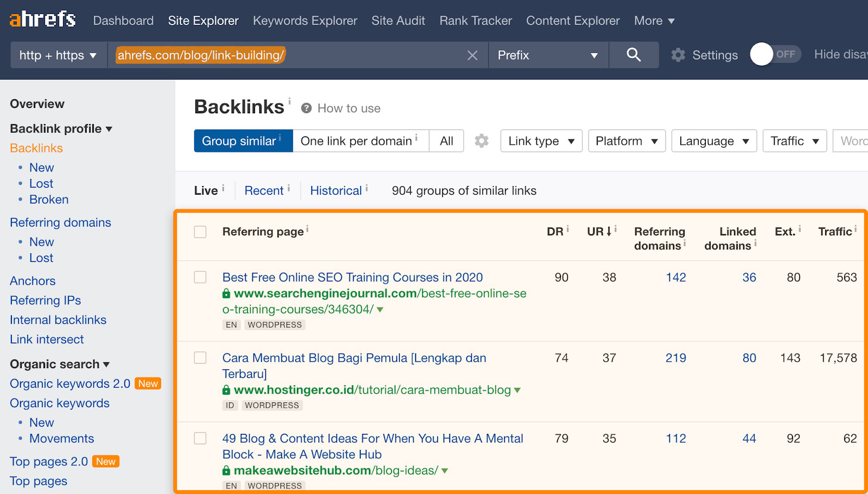This screenshot has width=868, height=494.
Task: Tick checkbox for Cara Membuat Blog row
Action: [x=200, y=358]
